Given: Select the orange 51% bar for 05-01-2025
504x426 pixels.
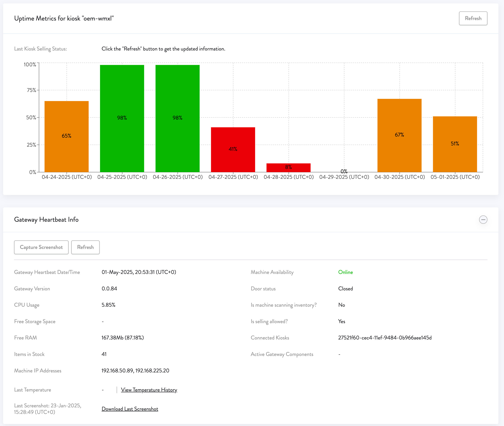Looking at the screenshot, I should (x=455, y=144).
